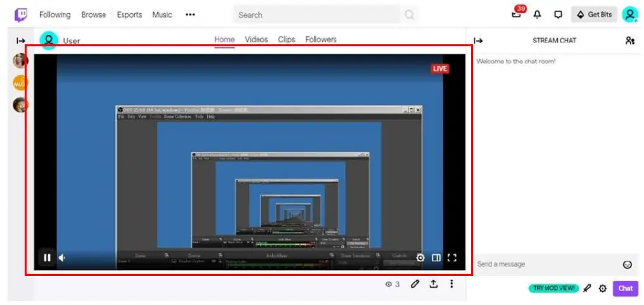644x305 pixels.
Task: Open Prime loot with 39 badge
Action: tap(518, 12)
